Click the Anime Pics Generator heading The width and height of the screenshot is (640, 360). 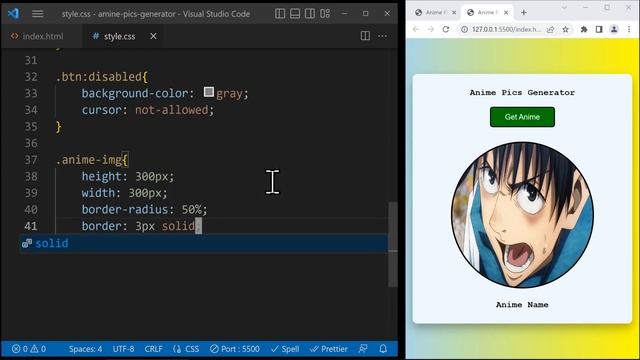522,93
